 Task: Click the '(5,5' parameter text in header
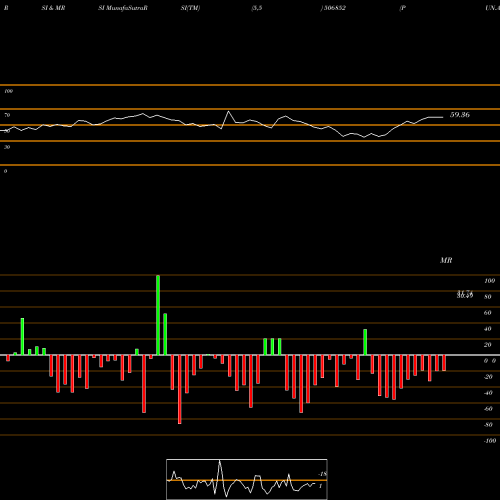(257, 8)
